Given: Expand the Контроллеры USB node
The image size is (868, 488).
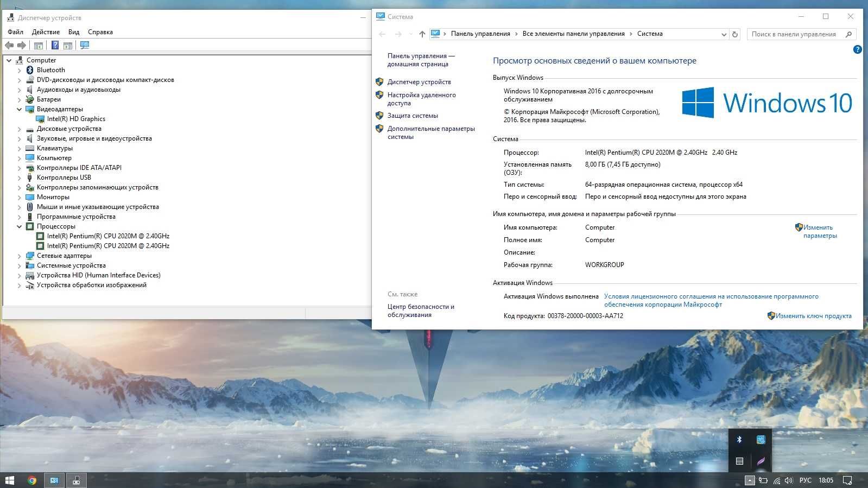Looking at the screenshot, I should (20, 178).
